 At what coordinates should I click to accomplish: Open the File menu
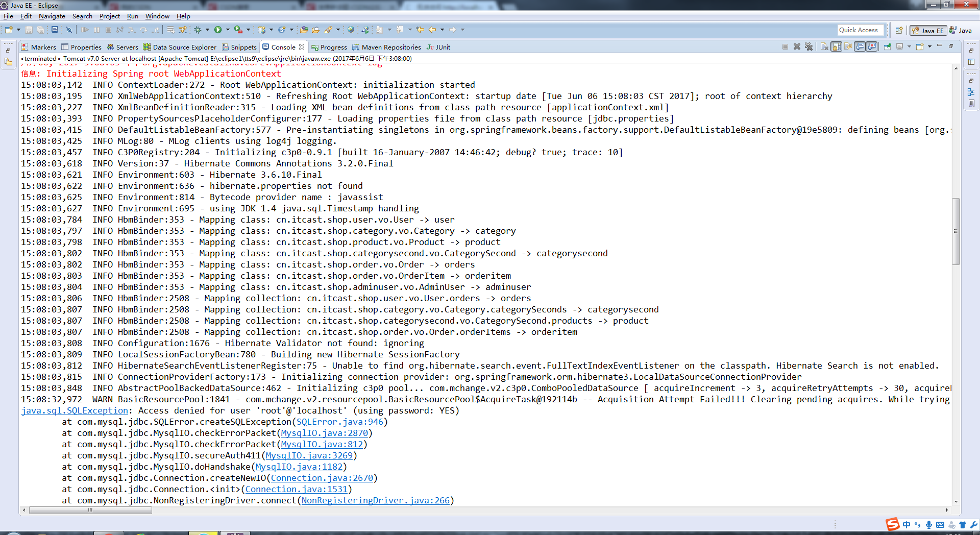tap(8, 16)
